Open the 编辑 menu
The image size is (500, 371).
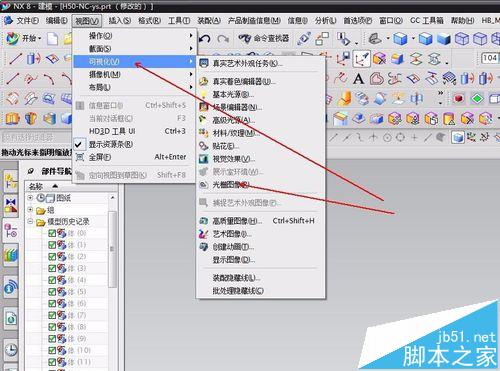[57, 21]
